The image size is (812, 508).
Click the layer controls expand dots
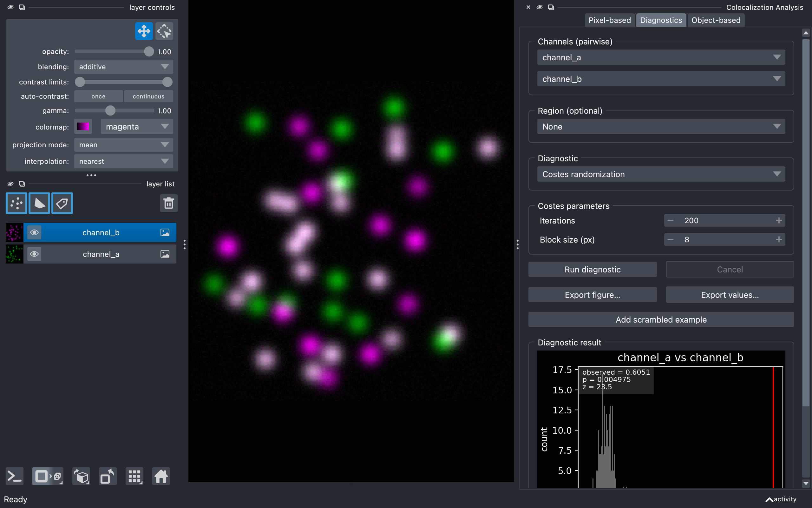pyautogui.click(x=91, y=175)
